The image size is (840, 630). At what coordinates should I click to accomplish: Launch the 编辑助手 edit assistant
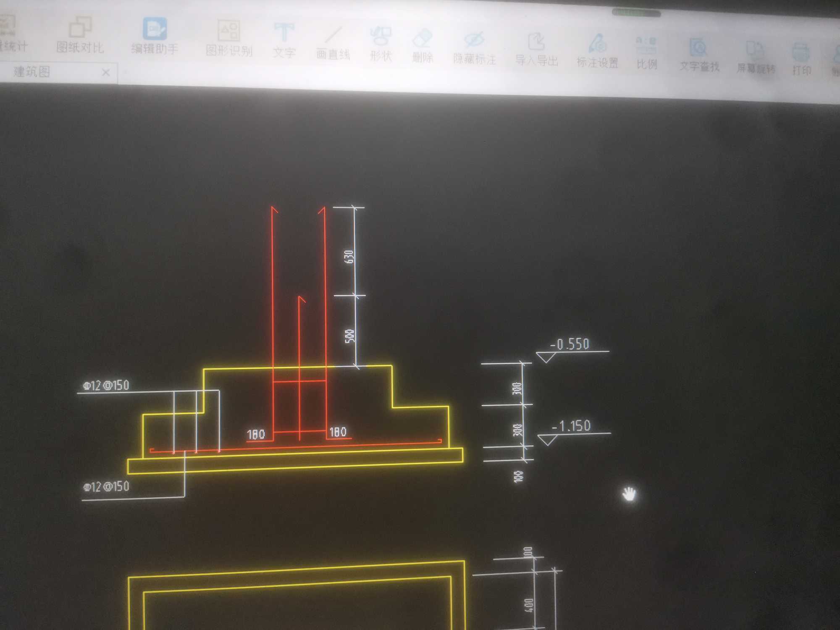(155, 37)
